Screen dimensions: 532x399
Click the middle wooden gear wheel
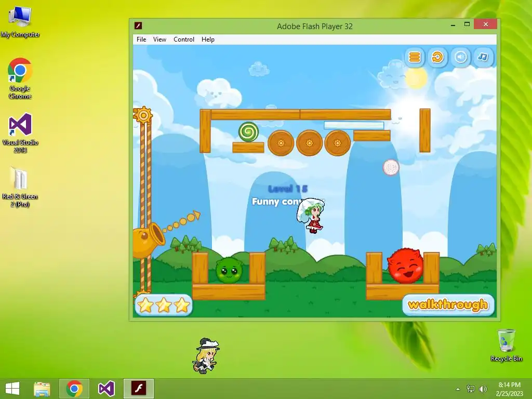[x=309, y=143]
